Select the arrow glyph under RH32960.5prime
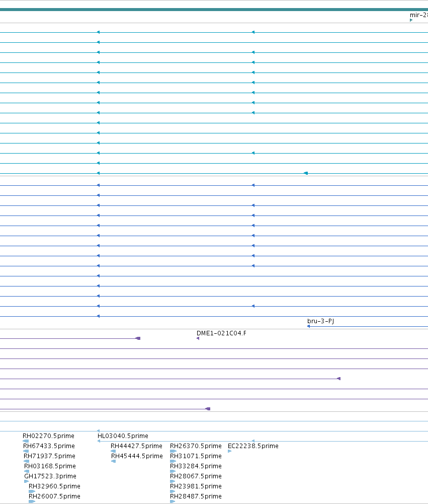This screenshot has height=504, width=428. pos(32,491)
